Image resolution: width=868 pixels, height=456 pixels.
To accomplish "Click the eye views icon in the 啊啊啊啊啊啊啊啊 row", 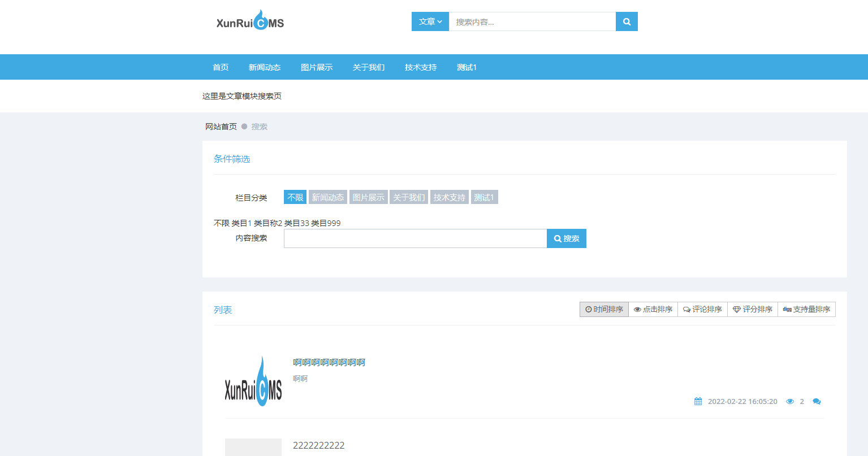I will tap(790, 402).
